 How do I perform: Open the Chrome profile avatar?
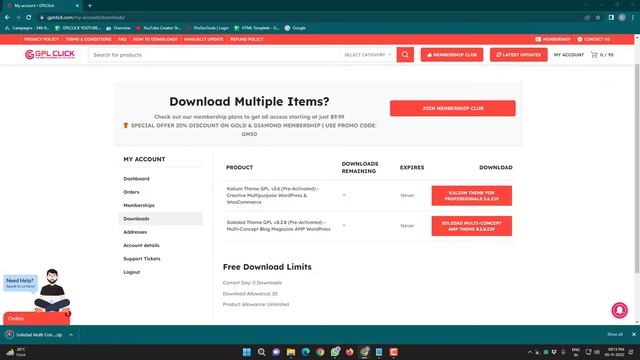point(622,18)
